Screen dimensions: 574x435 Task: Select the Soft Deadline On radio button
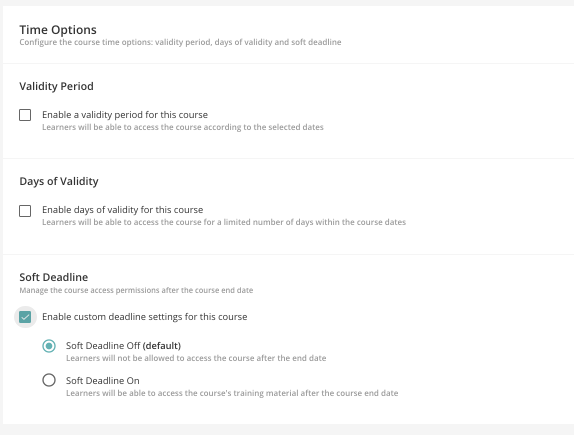click(49, 380)
